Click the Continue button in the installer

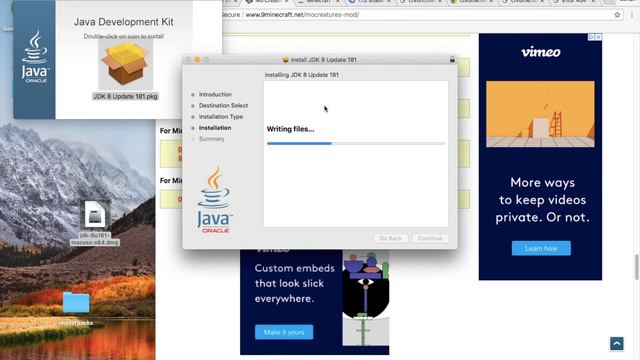coord(430,238)
